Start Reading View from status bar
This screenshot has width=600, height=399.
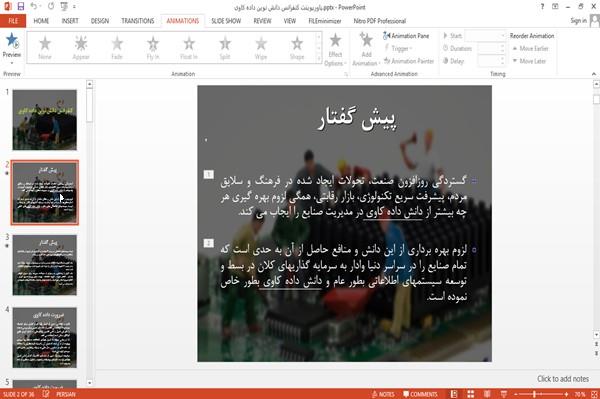(487, 394)
